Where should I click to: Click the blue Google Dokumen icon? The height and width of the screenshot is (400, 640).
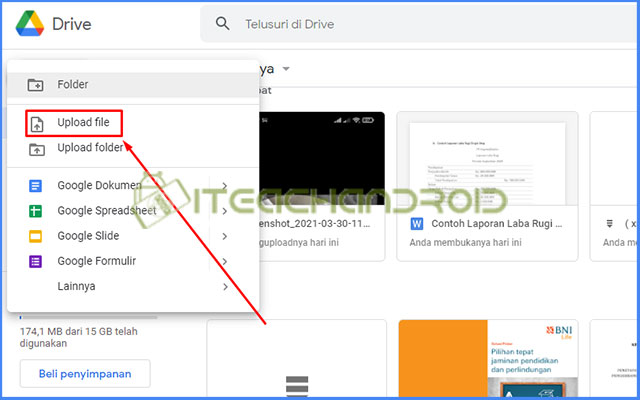coord(35,186)
